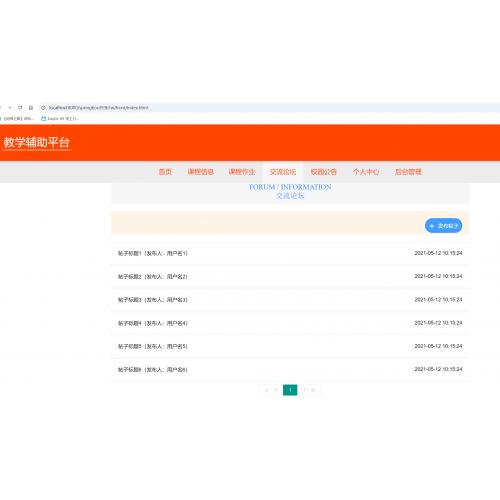Open the 后台管理 menu item
This screenshot has width=500, height=500.
pos(408,172)
